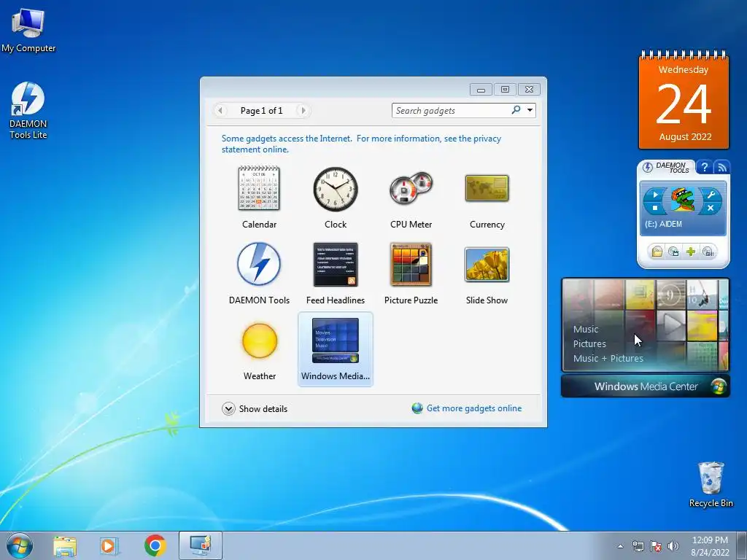Open the privacy statement online link
Viewport: 747px width, 560px height.
[x=361, y=144]
